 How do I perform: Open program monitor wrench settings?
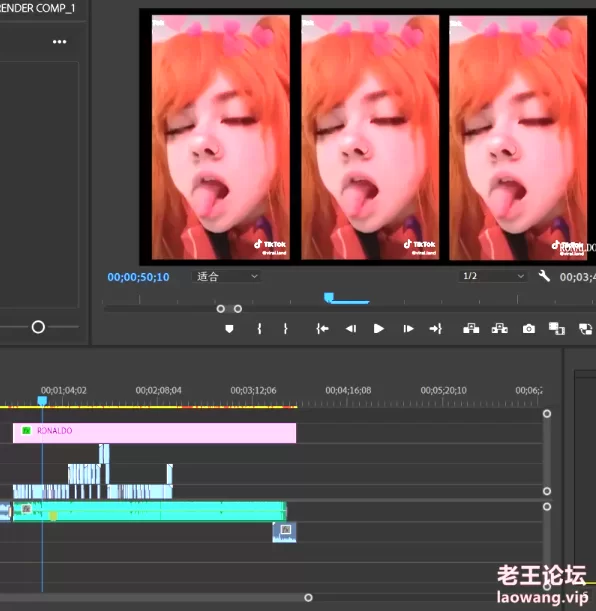[544, 276]
